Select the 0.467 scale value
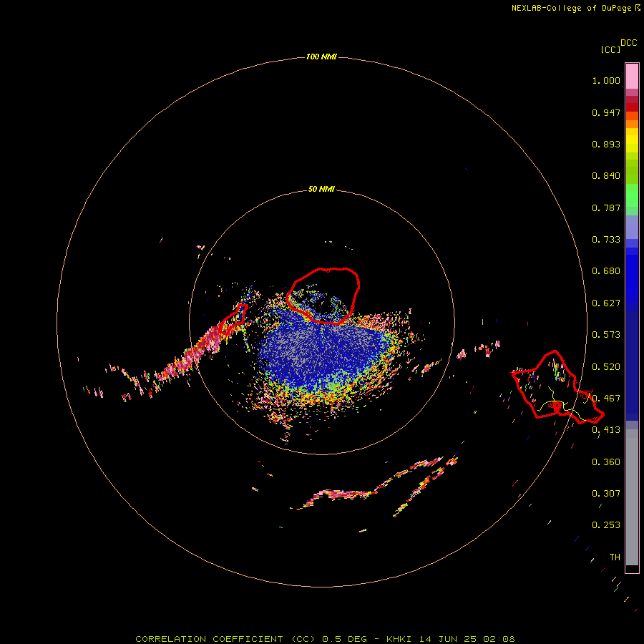 pos(606,399)
